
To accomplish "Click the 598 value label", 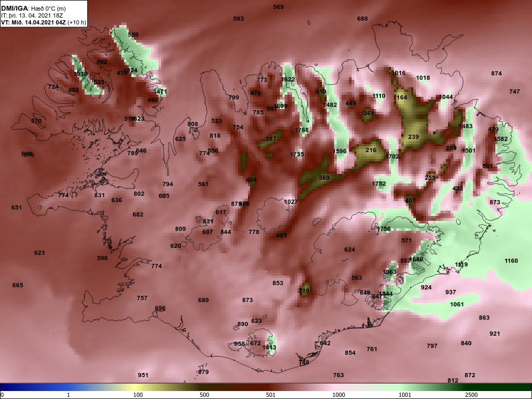I will point(102,258).
